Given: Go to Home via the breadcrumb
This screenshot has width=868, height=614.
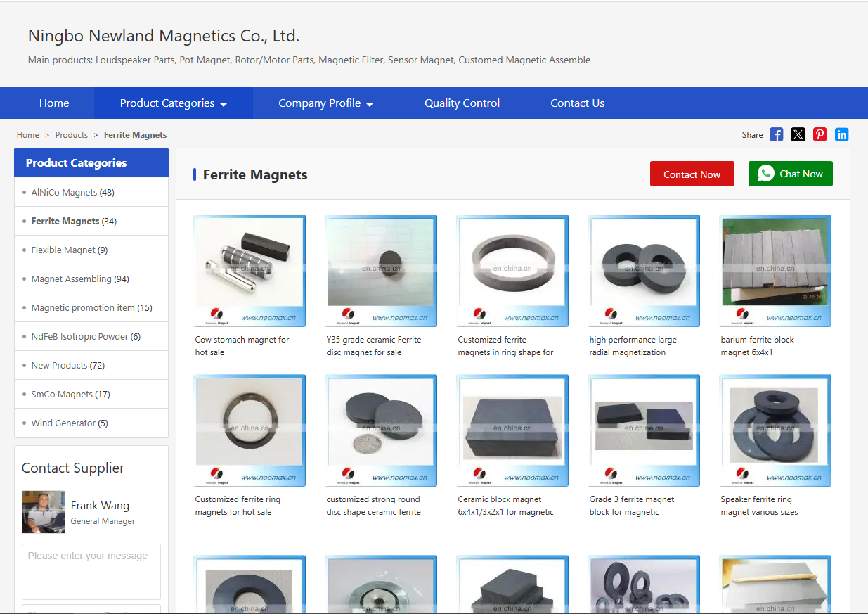Looking at the screenshot, I should click(x=28, y=134).
